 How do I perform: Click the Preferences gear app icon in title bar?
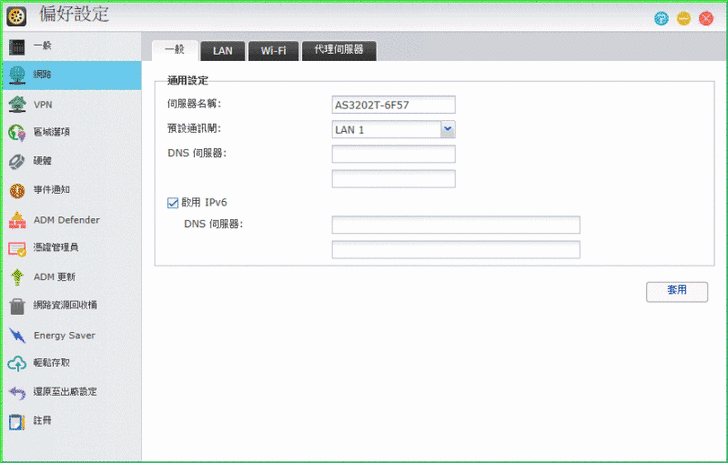click(16, 16)
